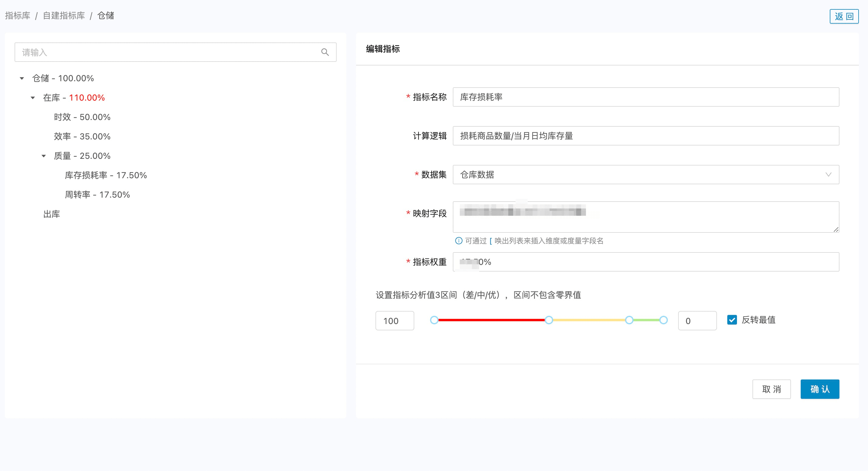
Task: Collapse the 仓储 root tree node
Action: [x=22, y=78]
